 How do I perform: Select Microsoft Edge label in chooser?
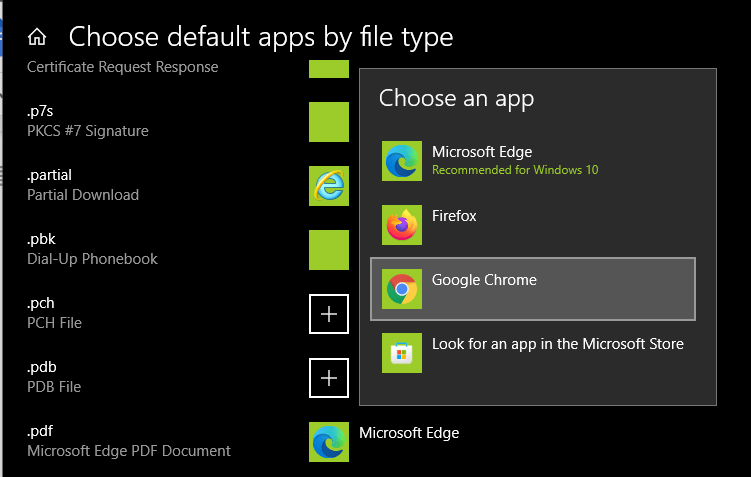coord(482,152)
